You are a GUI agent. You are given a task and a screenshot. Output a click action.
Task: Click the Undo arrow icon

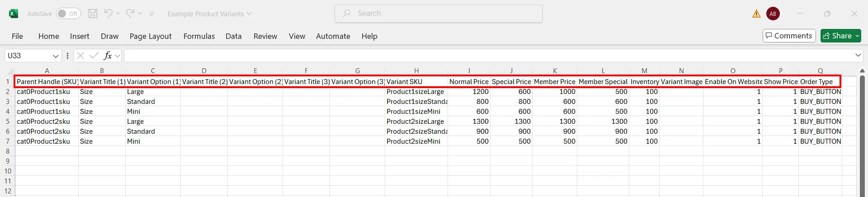(x=108, y=14)
